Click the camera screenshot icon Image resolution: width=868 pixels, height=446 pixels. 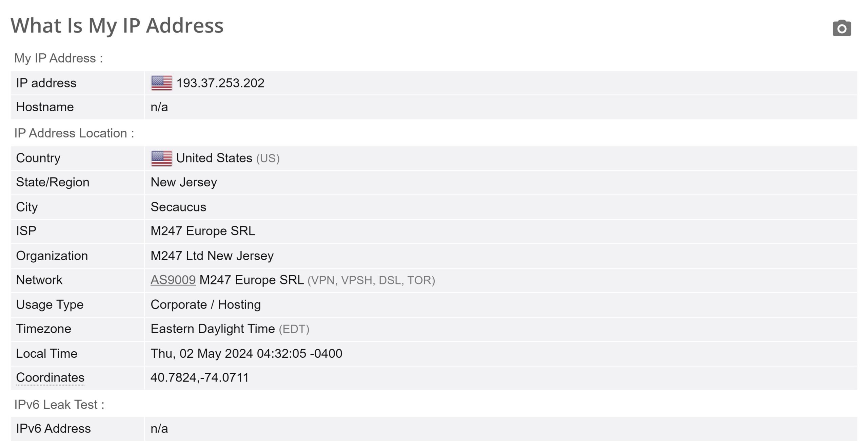pos(842,28)
